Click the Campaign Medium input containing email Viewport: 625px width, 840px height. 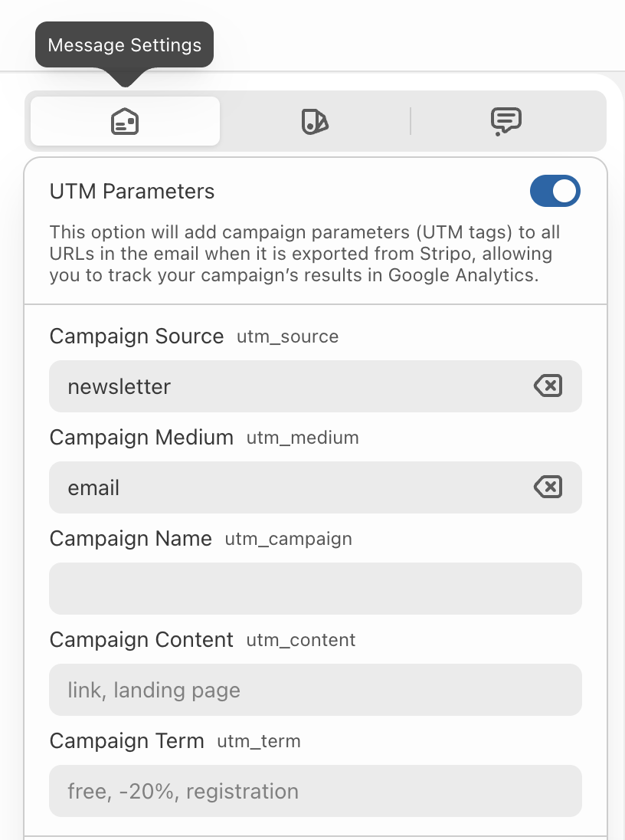(291, 487)
